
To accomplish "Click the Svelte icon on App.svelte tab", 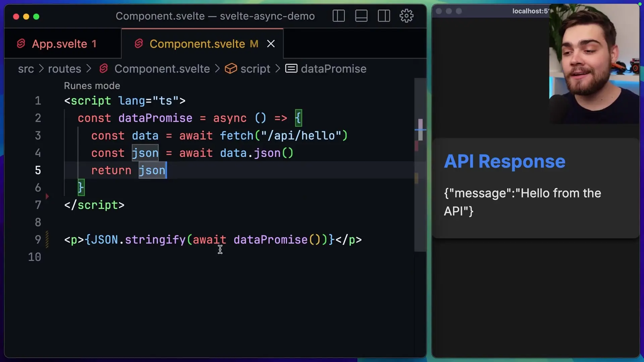I will coord(21,44).
